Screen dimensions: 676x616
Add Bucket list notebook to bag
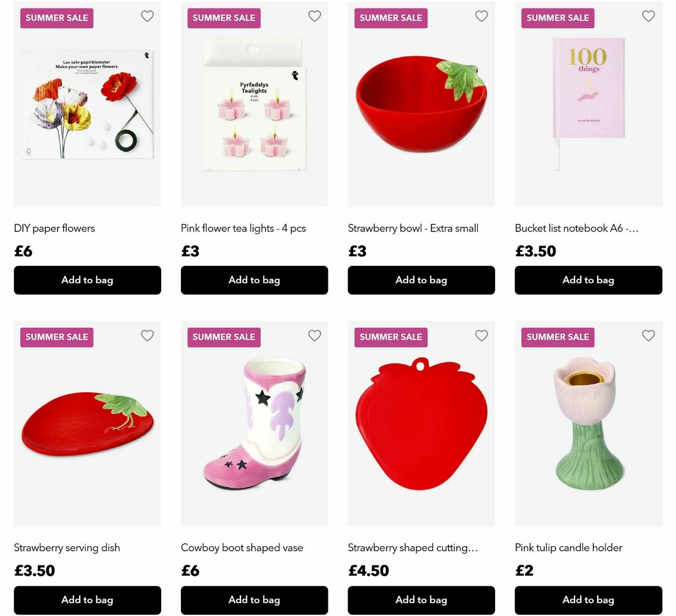click(588, 280)
